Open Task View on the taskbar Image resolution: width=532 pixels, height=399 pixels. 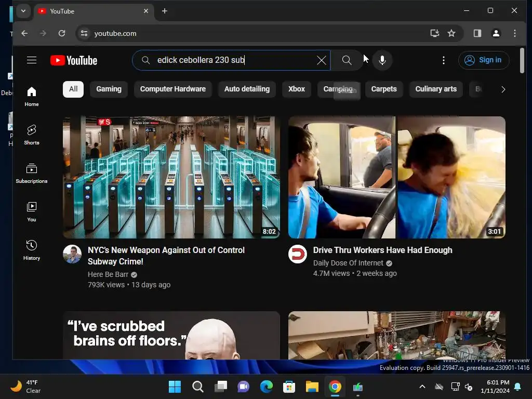220,387
